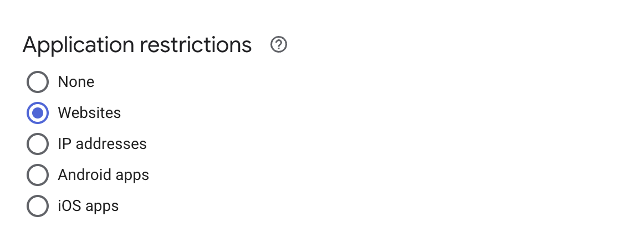Viewport: 644px width, 237px height.
Task: Select the None radio button
Action: click(37, 83)
